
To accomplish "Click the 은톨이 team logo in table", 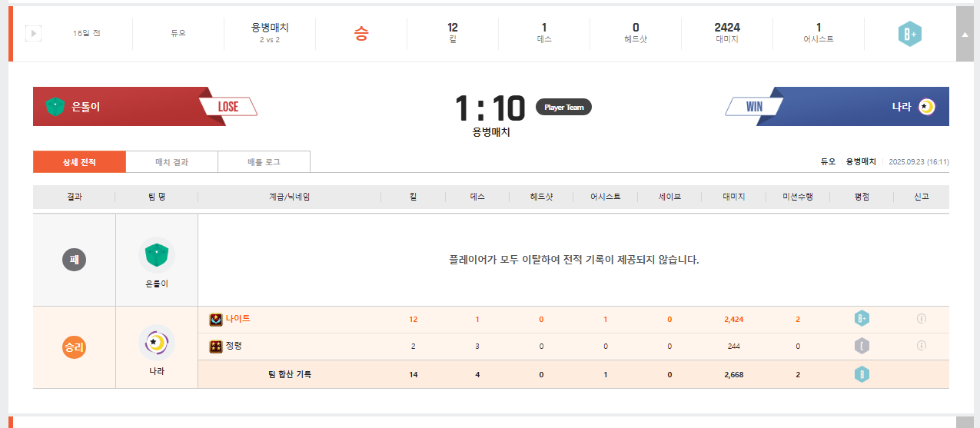I will [x=157, y=254].
